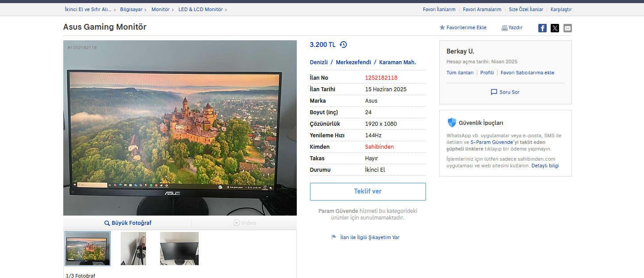Expand the Bilgisayar breadcrumb chevron
The height and width of the screenshot is (278, 644).
coord(146,9)
